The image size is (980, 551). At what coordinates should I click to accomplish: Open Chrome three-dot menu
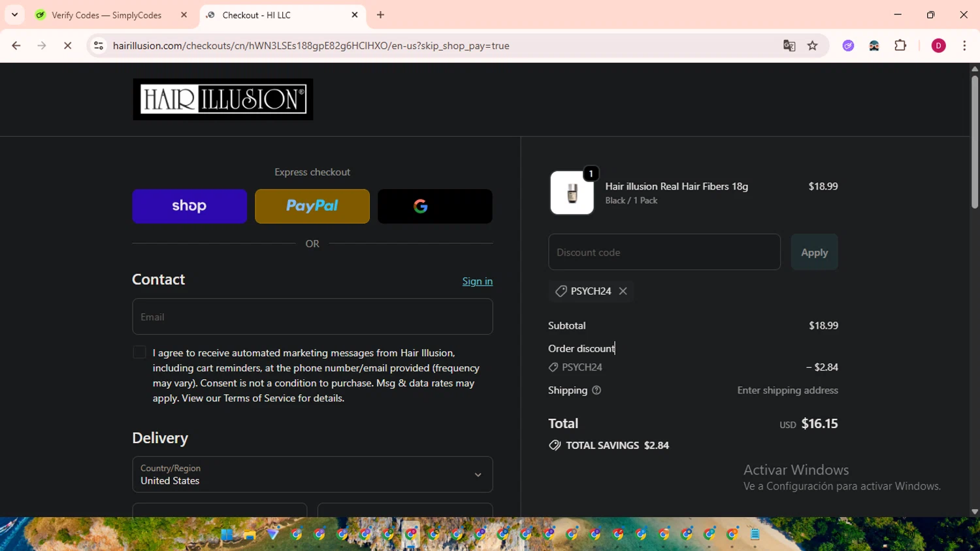point(964,46)
